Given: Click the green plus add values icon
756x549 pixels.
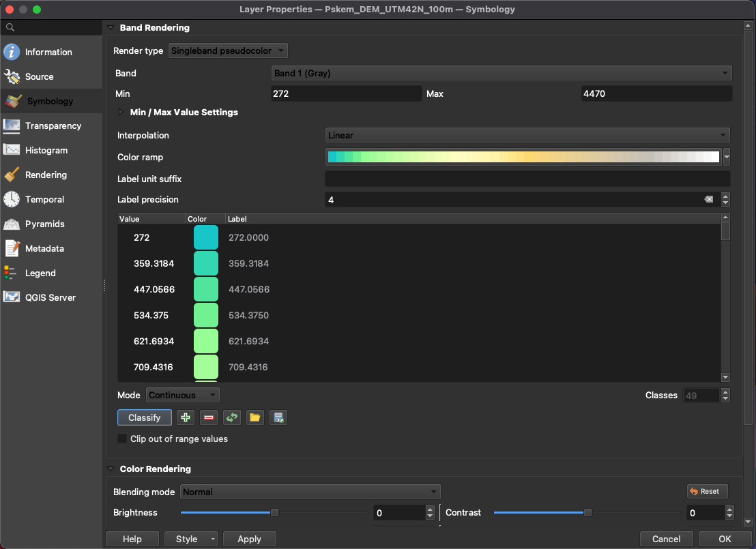Looking at the screenshot, I should (x=185, y=417).
